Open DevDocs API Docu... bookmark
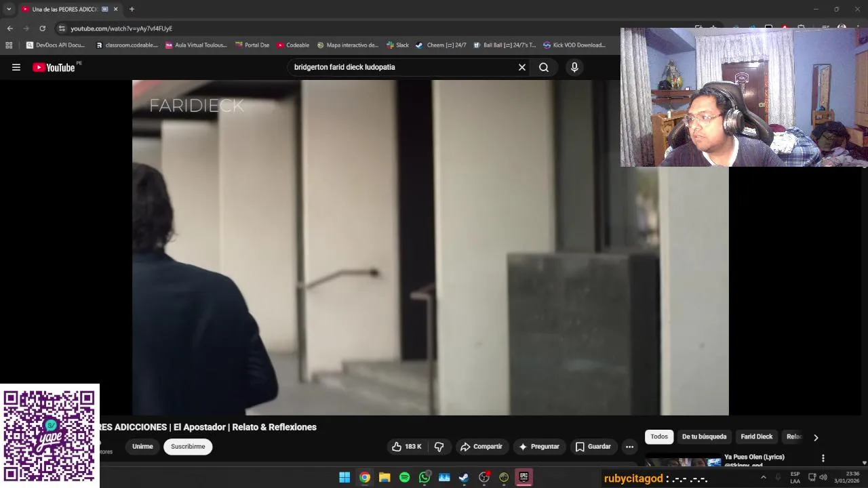Screen dimensions: 868x488 tap(56, 45)
